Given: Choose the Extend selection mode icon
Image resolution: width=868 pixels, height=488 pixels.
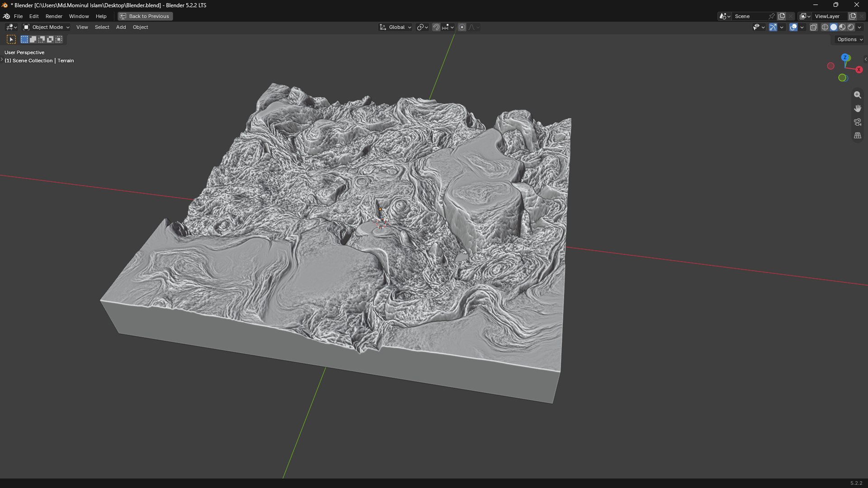Looking at the screenshot, I should pos(33,39).
